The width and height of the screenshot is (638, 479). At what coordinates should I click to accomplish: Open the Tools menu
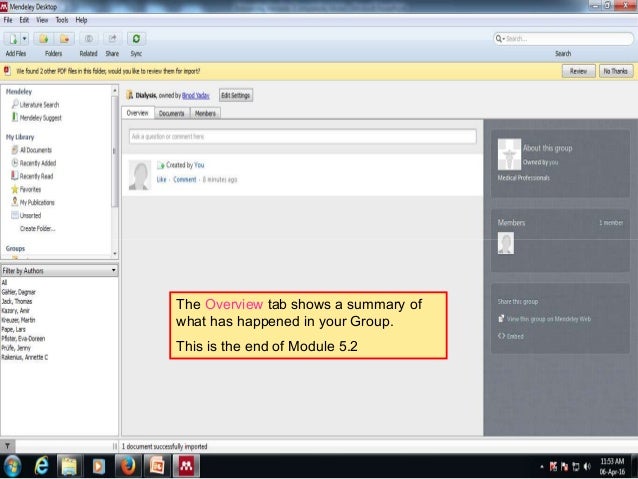pos(62,20)
